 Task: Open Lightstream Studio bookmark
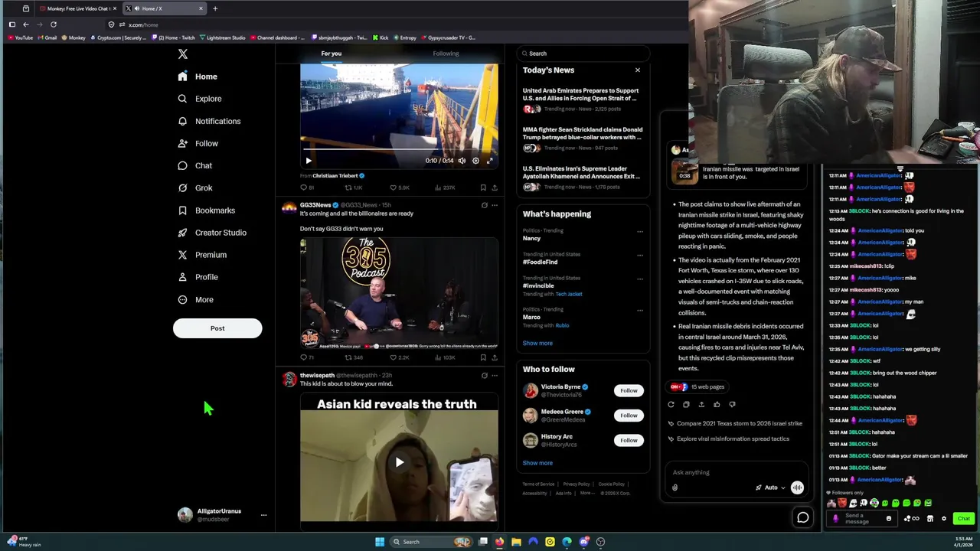223,37
